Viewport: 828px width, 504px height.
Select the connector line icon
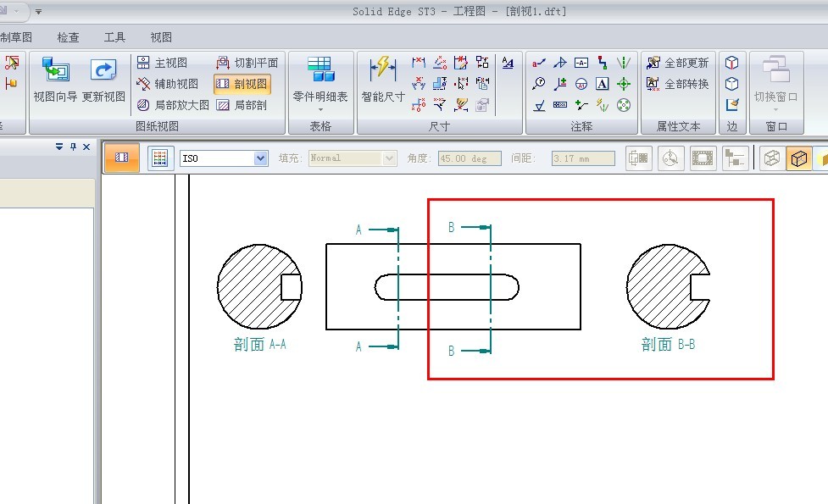coord(603,63)
